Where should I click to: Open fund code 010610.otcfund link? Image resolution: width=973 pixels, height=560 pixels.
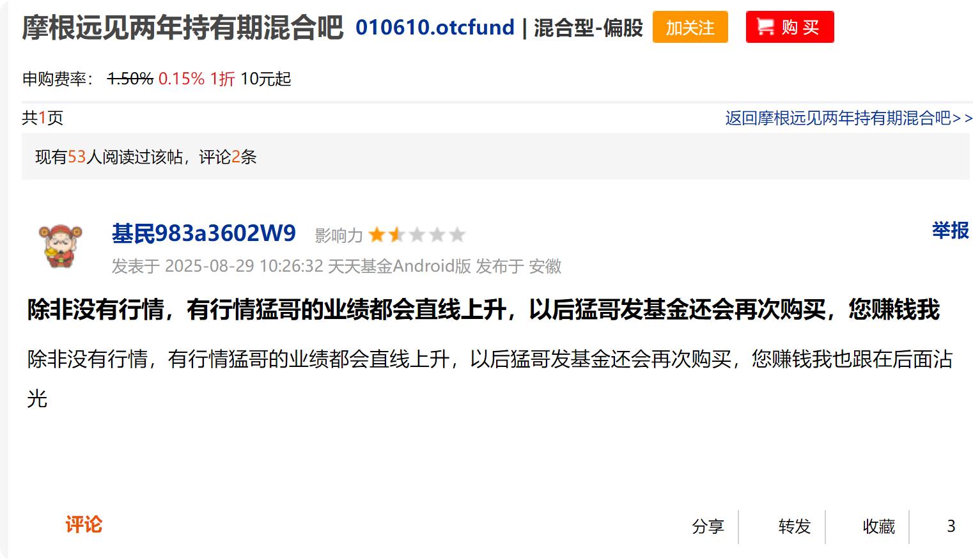click(435, 27)
